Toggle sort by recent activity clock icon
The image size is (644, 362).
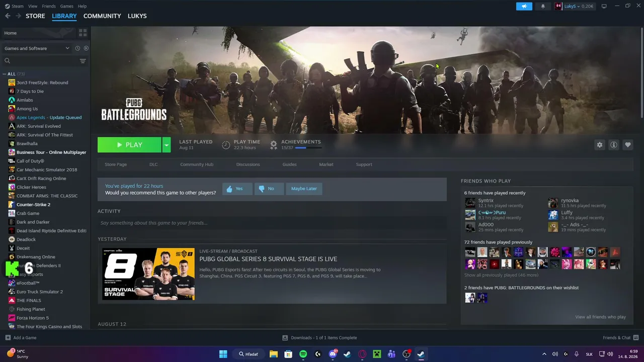point(77,48)
